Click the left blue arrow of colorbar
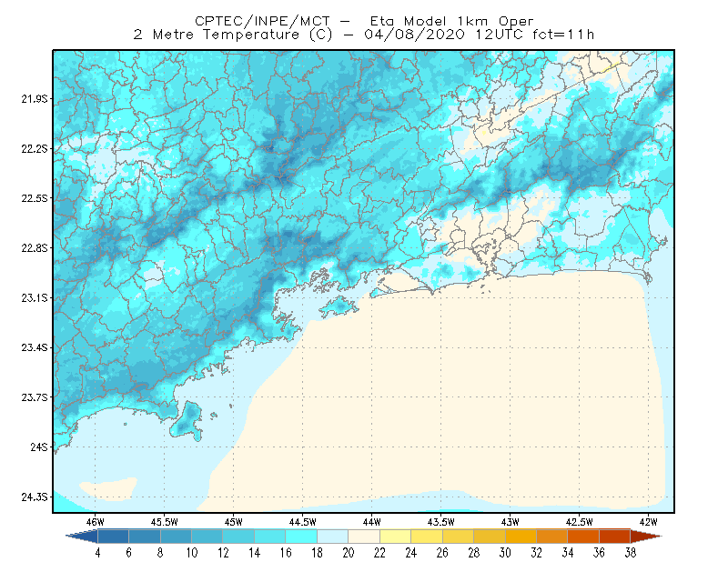The width and height of the screenshot is (728, 562). pos(82,537)
